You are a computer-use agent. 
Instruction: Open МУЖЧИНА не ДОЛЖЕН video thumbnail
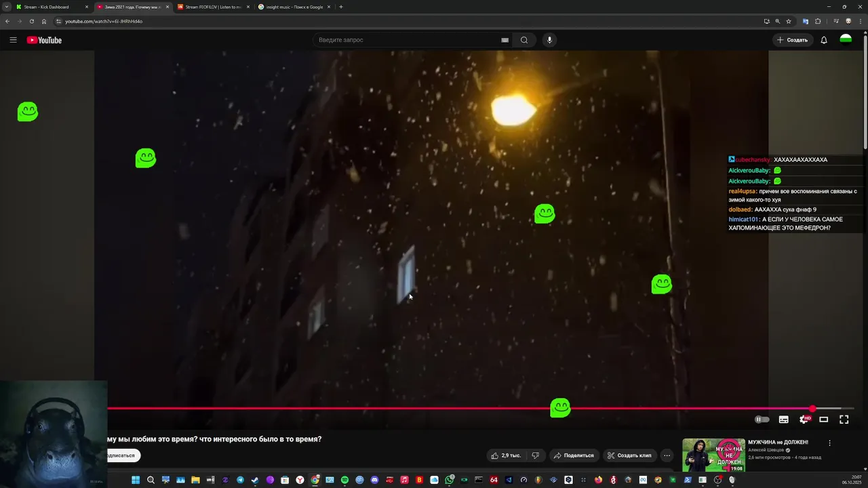(x=713, y=455)
